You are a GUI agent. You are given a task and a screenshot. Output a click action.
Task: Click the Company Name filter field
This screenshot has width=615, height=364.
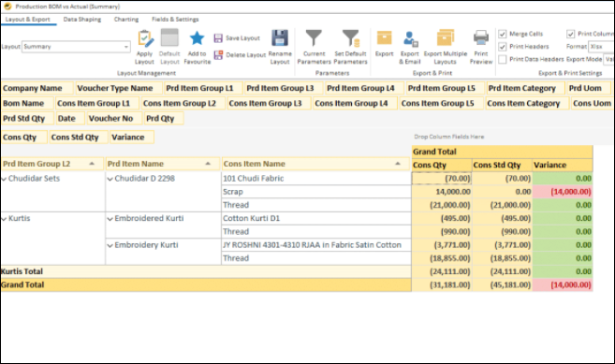pos(37,88)
